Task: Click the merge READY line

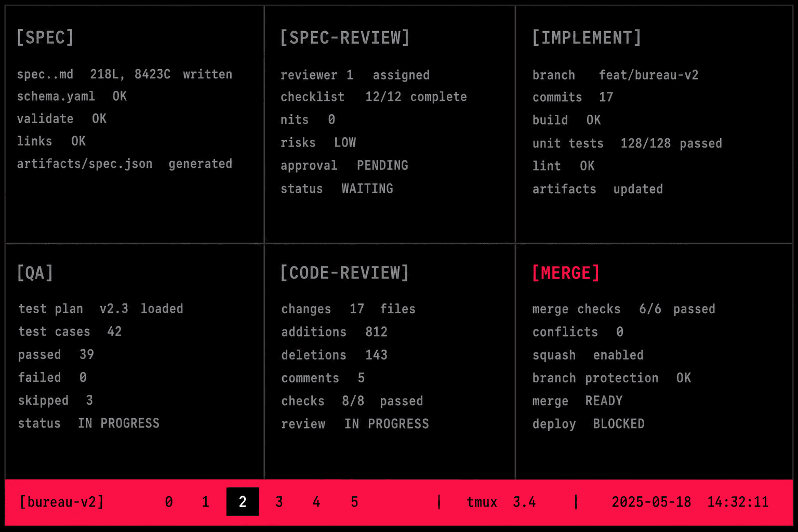Action: [x=577, y=401]
